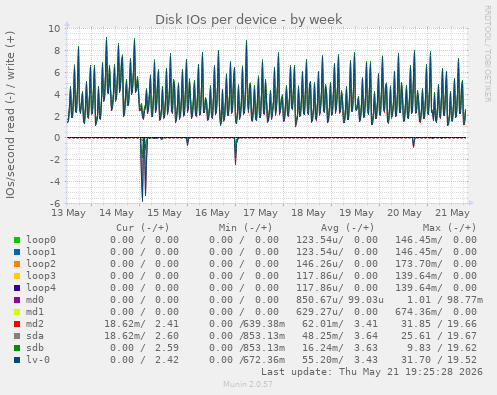Click the loop0 green legend swatch
497x395 pixels.
[17, 240]
